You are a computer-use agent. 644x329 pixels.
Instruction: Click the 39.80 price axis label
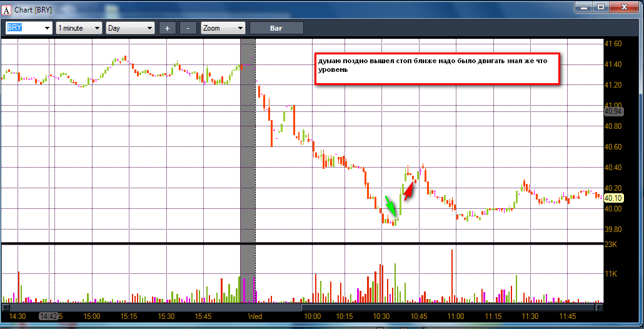coord(613,229)
